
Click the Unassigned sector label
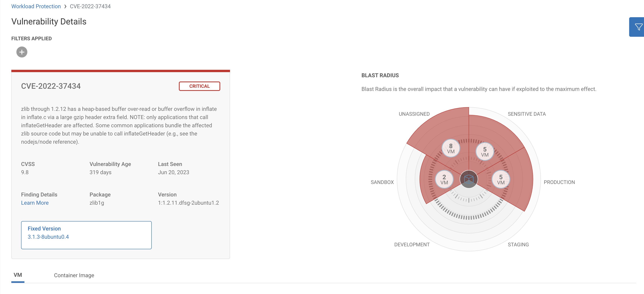coord(414,114)
